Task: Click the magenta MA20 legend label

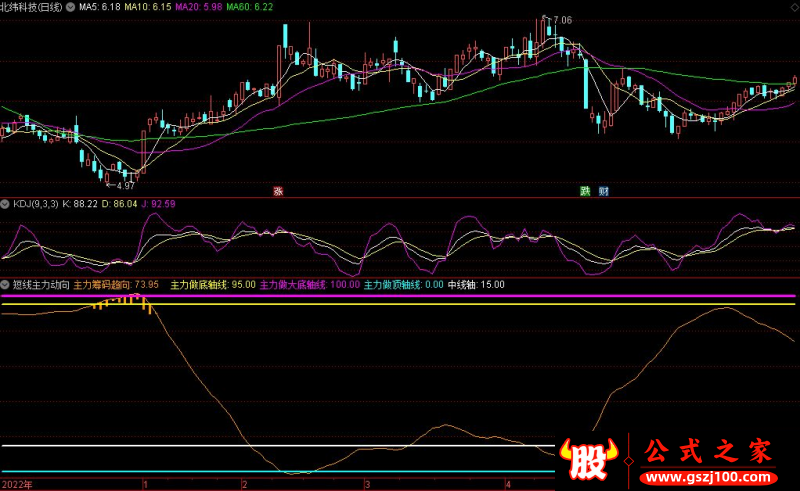Action: (x=197, y=7)
